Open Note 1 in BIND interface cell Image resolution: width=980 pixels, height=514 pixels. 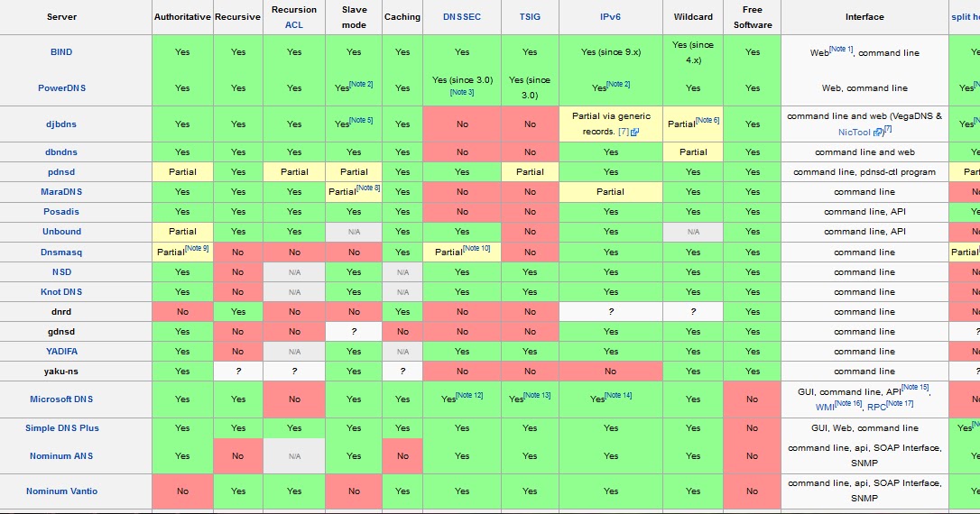841,49
